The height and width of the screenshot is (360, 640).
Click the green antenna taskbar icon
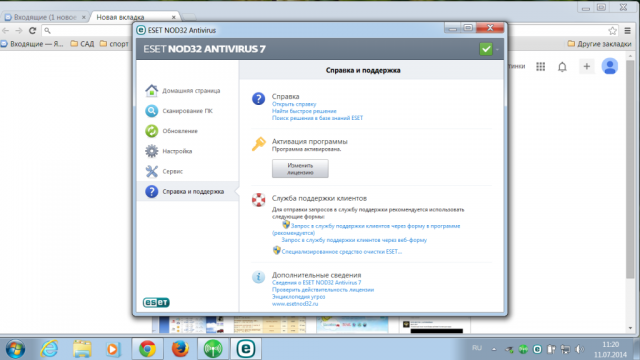(213, 349)
